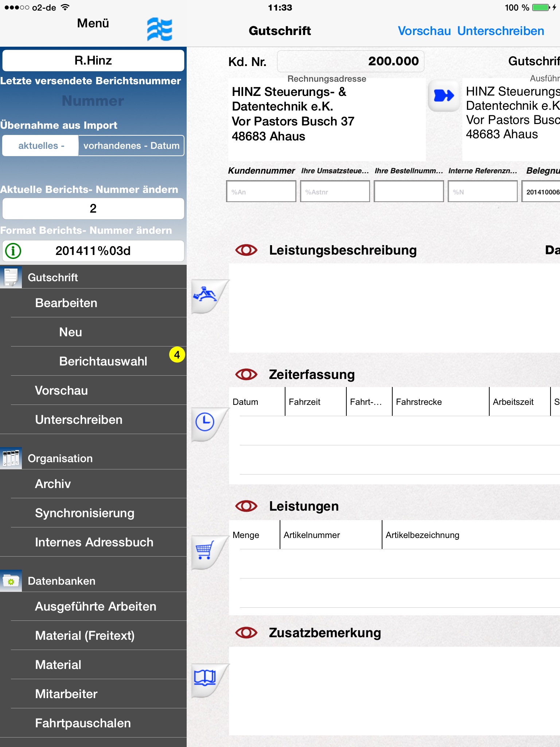Tap the Organisation binders section icon

point(11,458)
